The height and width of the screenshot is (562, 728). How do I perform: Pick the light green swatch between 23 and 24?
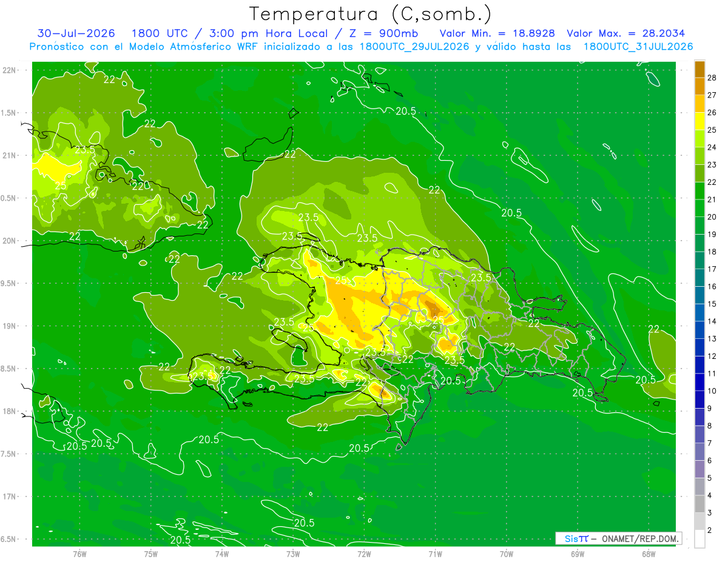(x=699, y=156)
